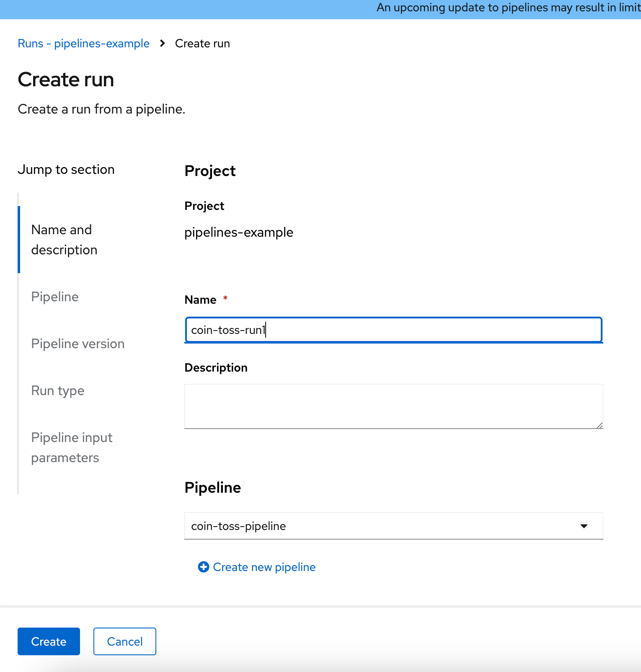Click the Name field label

click(x=200, y=300)
